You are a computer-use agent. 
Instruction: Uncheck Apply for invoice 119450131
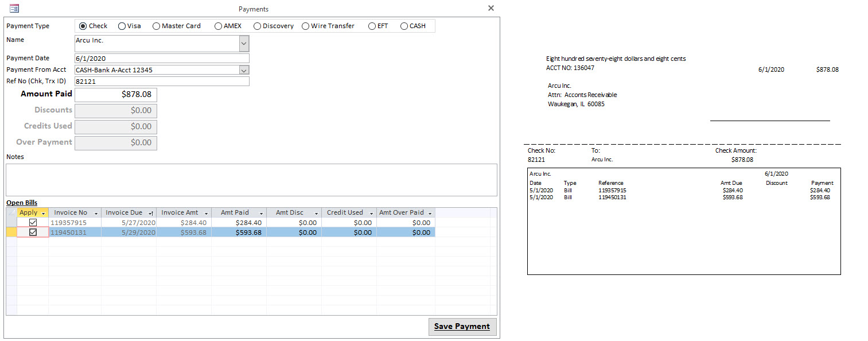pos(33,232)
